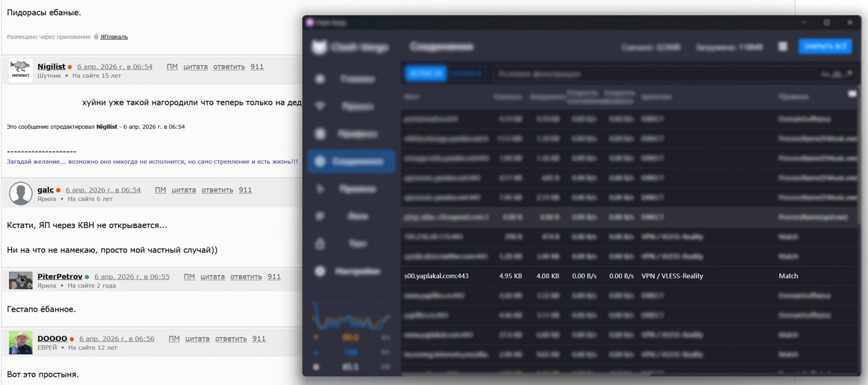The width and height of the screenshot is (868, 385).
Task: Click цитата on Nigilist's post
Action: tap(196, 67)
